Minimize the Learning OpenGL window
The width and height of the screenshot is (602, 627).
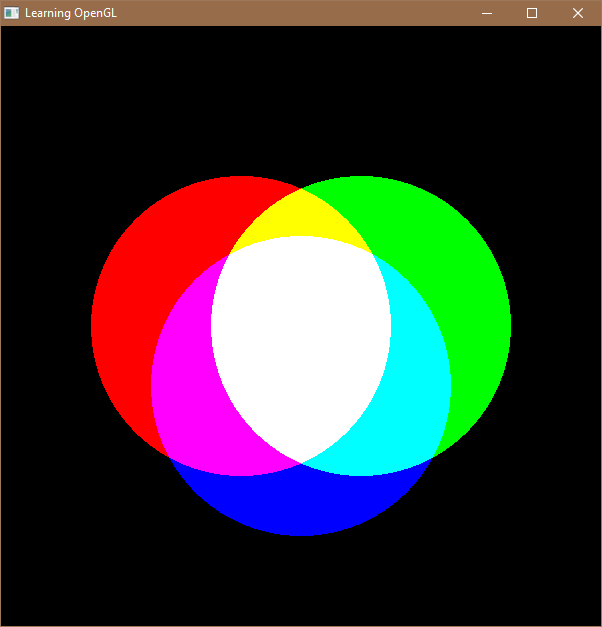[x=487, y=13]
